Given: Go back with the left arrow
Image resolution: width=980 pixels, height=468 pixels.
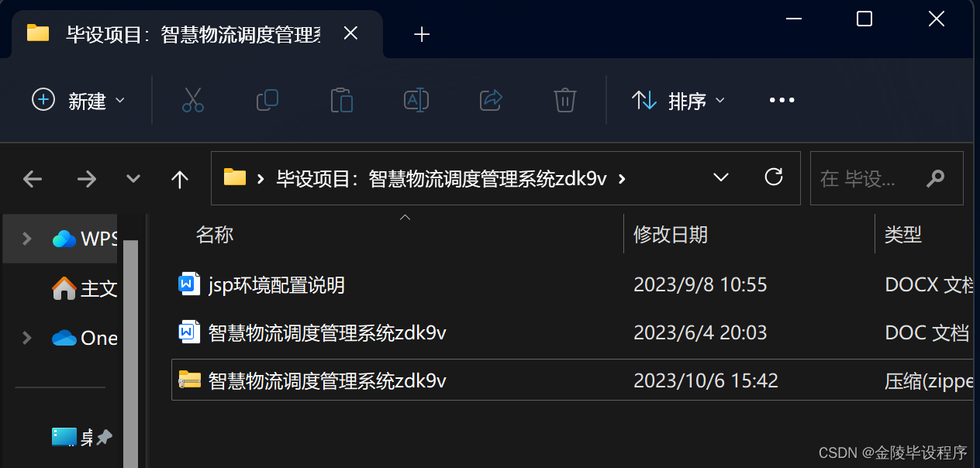Looking at the screenshot, I should (x=33, y=179).
